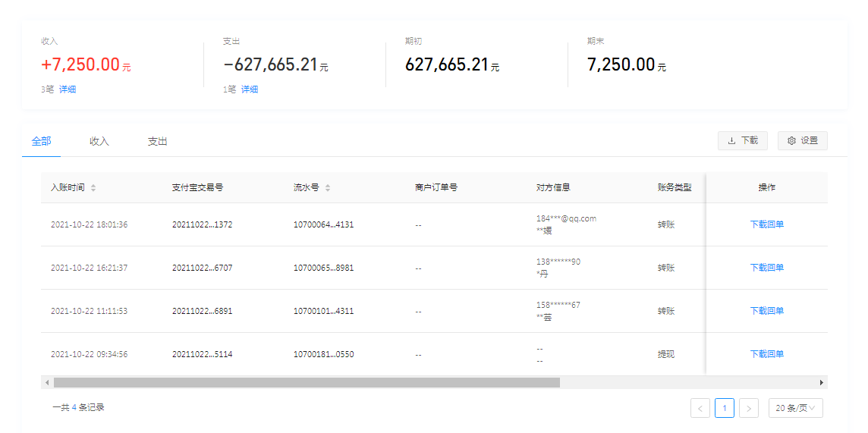The image size is (868, 433).
Task: Download receipt for 18:01:36 transaction
Action: coord(766,224)
